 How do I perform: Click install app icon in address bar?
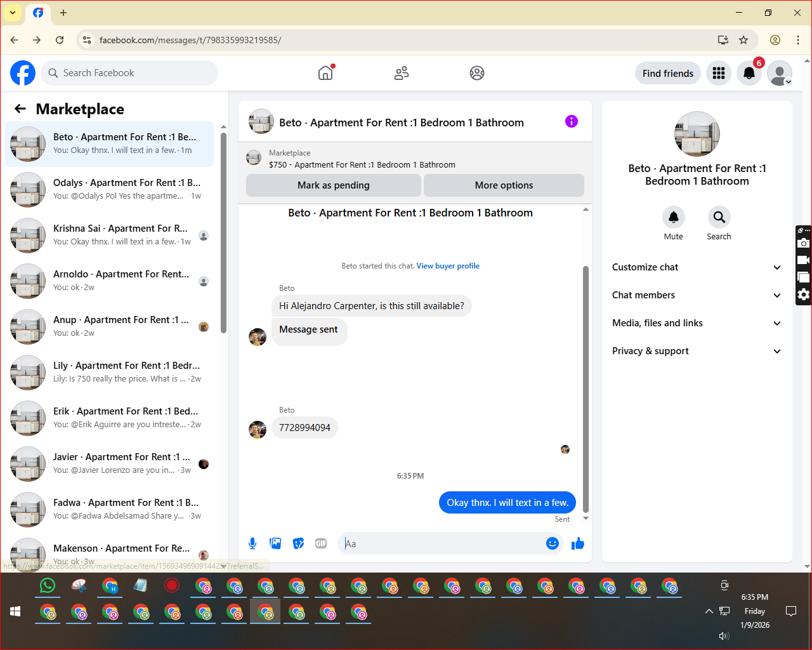[723, 40]
